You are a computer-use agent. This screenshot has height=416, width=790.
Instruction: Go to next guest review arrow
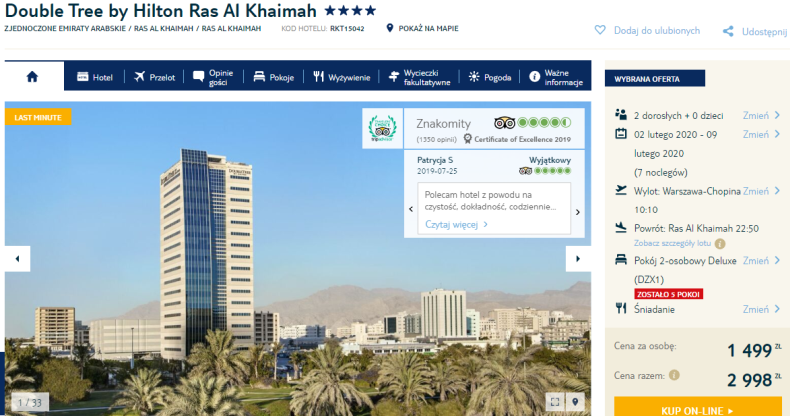click(578, 212)
